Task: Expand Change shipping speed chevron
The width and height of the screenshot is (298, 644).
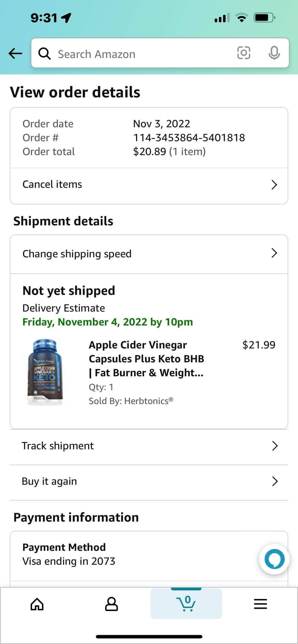Action: click(274, 253)
